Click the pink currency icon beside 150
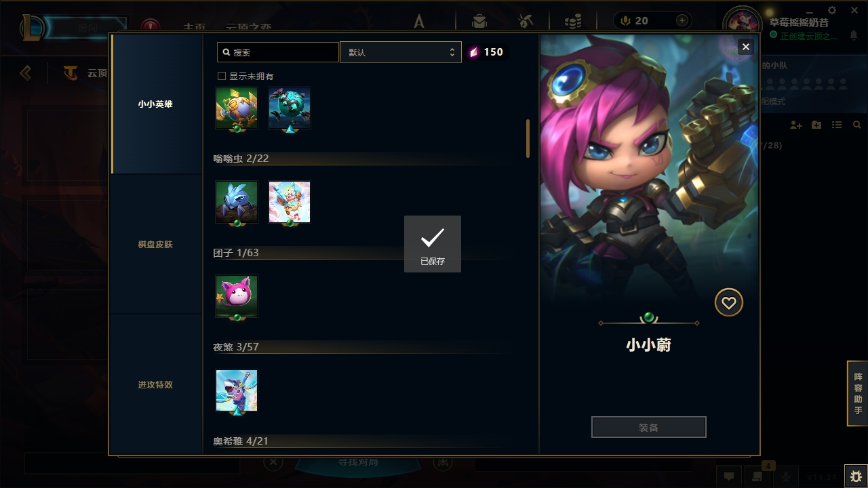Viewport: 868px width, 488px height. point(474,52)
